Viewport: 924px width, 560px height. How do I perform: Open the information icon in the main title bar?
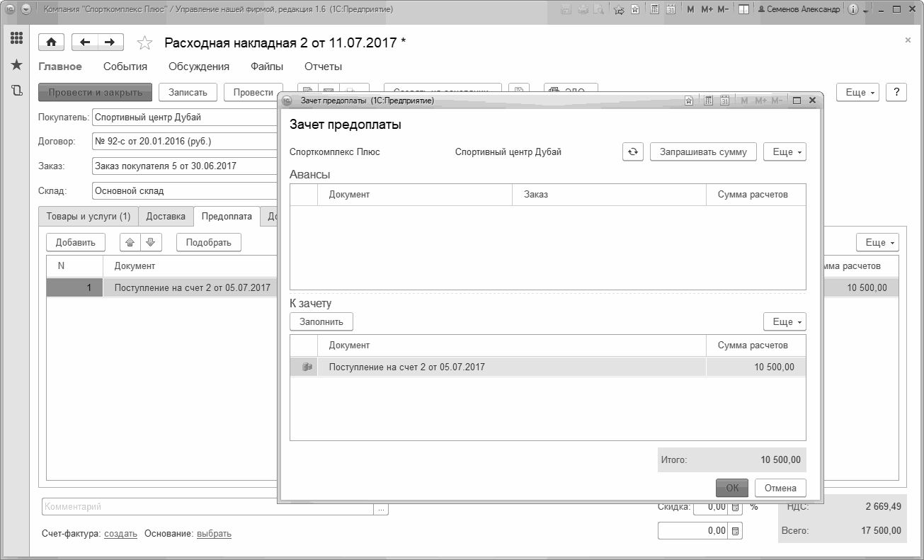pos(852,10)
